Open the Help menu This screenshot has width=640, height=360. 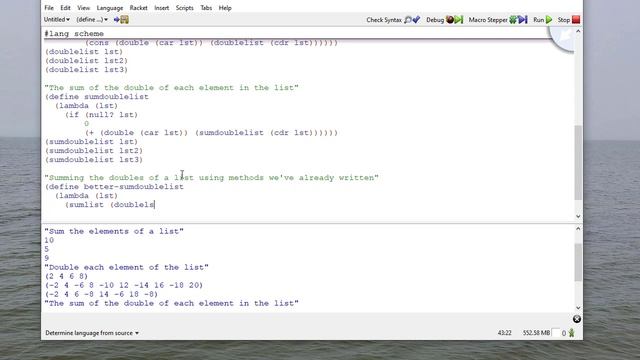225,8
